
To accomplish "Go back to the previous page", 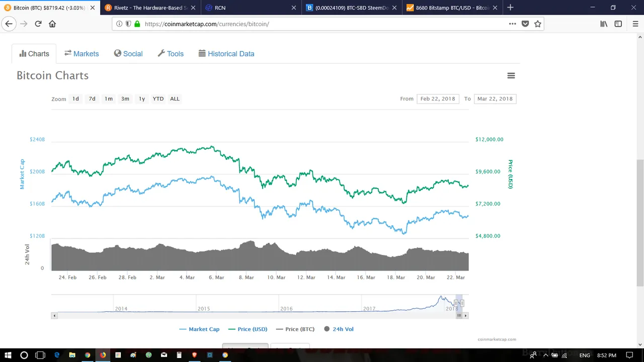I will 9,24.
